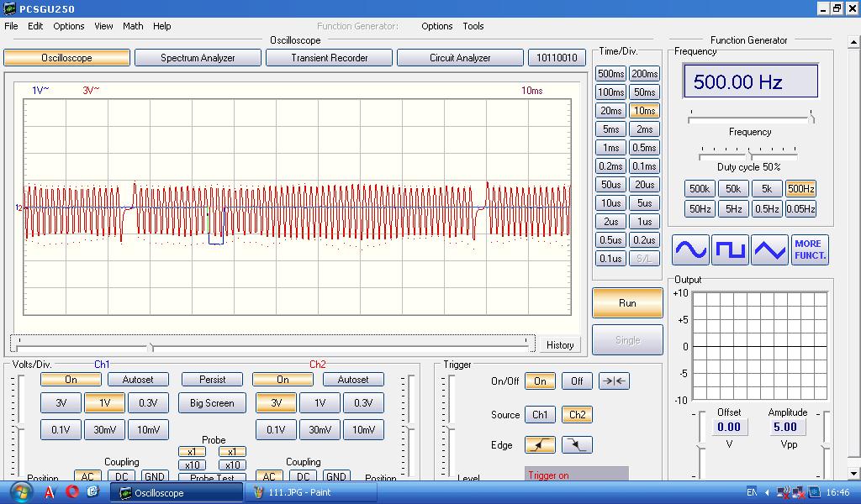Image resolution: width=861 pixels, height=504 pixels.
Task: Set Time/Div to 5ms
Action: (x=610, y=129)
